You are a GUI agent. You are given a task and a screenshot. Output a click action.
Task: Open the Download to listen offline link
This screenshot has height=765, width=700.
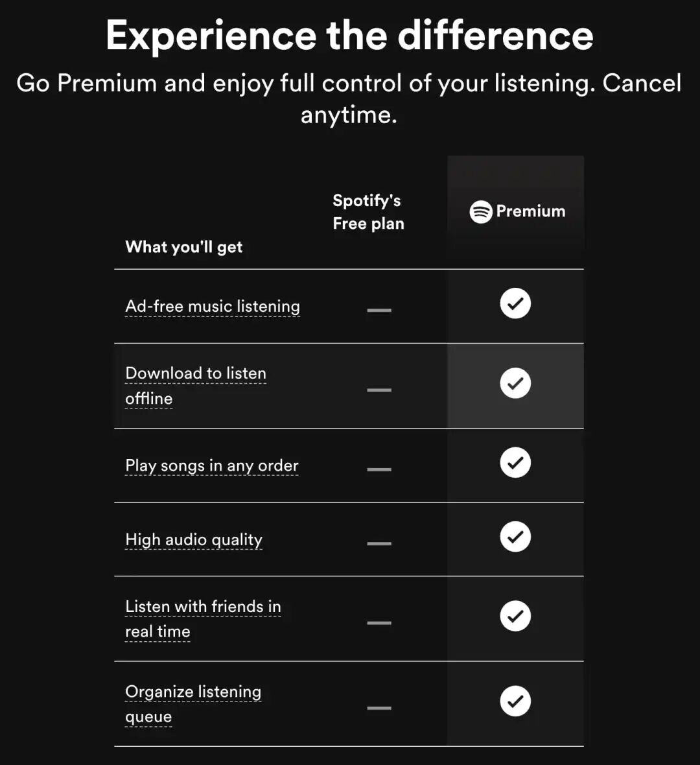(196, 386)
